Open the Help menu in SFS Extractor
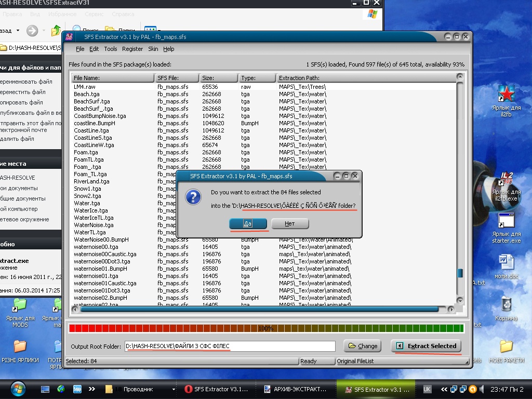 pos(169,49)
